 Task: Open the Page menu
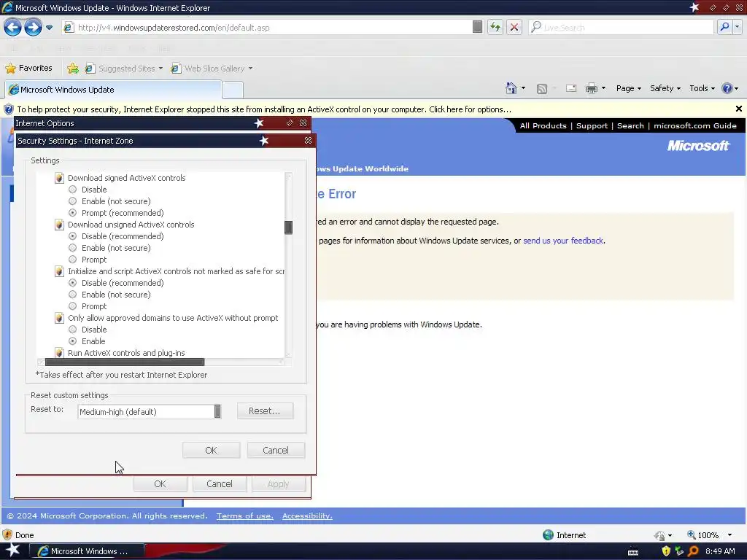(x=628, y=88)
